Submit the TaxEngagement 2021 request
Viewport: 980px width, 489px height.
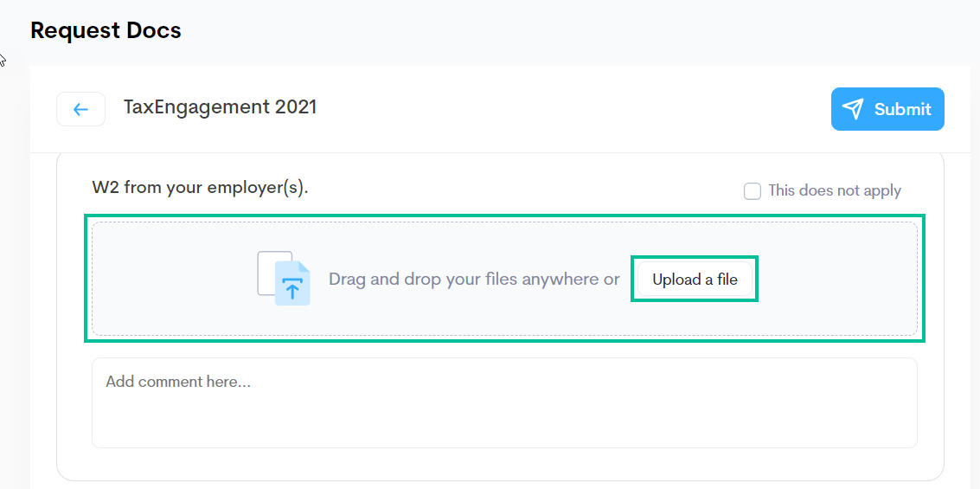click(887, 109)
